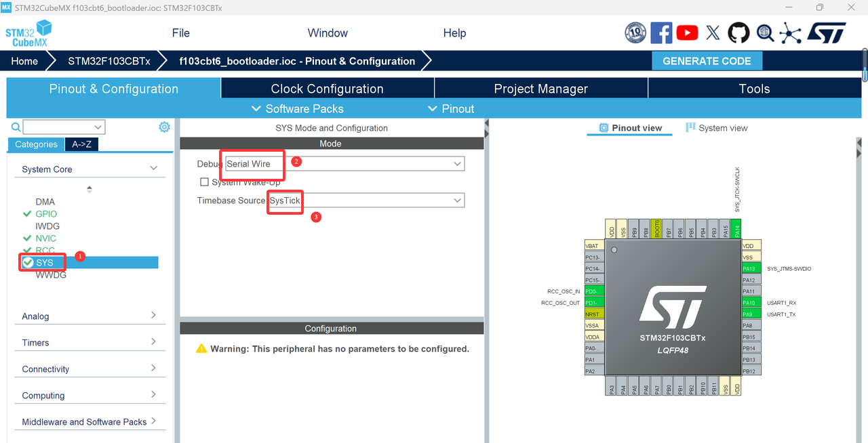Open the Help menu
Image resolution: width=868 pixels, height=443 pixels.
(454, 33)
